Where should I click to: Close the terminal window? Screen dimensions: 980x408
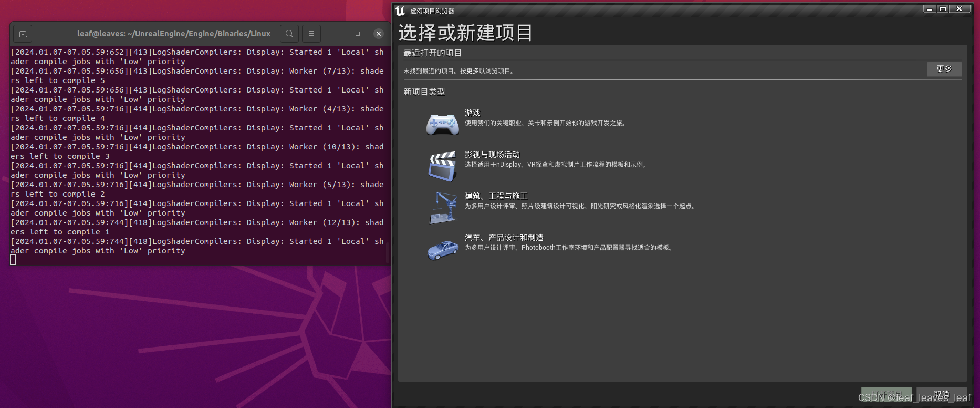[379, 34]
